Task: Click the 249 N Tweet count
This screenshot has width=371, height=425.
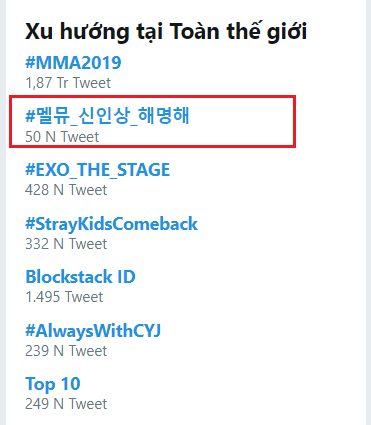Action: [66, 404]
